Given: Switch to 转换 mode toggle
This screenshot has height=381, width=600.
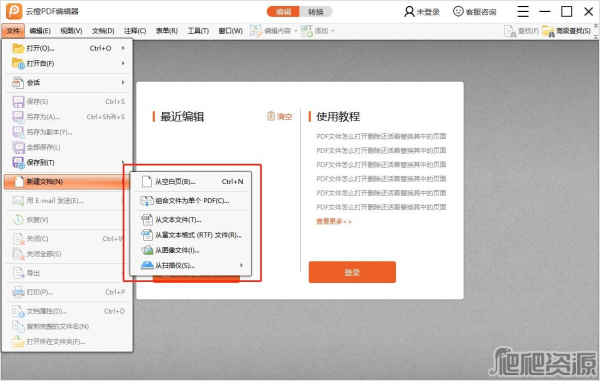Looking at the screenshot, I should pos(316,11).
